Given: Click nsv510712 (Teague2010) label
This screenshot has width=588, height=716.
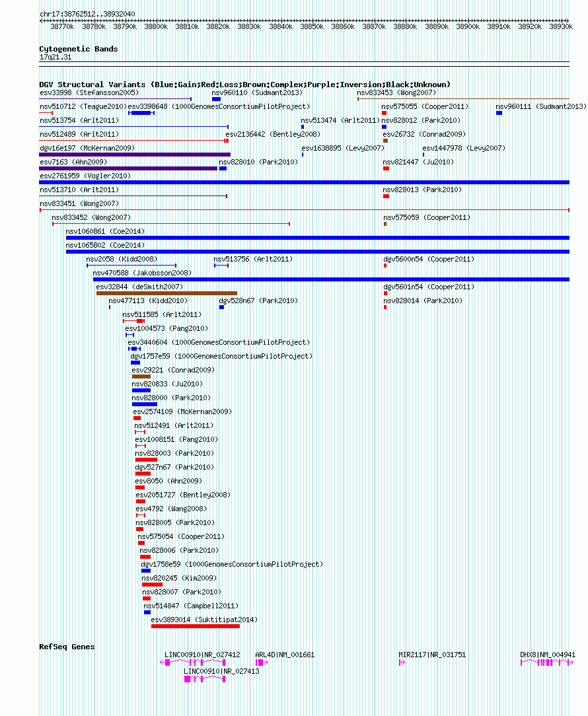Looking at the screenshot, I should (83, 106).
